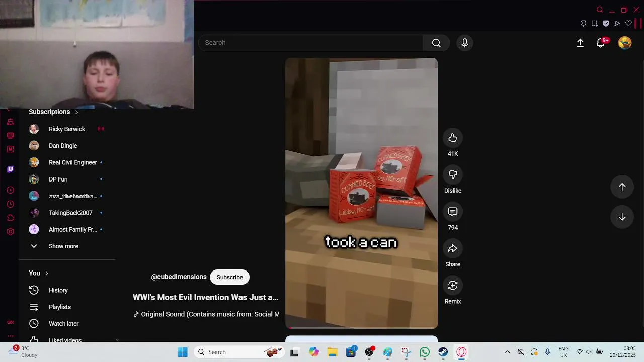Go to next Short with down arrow
This screenshot has height=362, width=644.
point(622,217)
